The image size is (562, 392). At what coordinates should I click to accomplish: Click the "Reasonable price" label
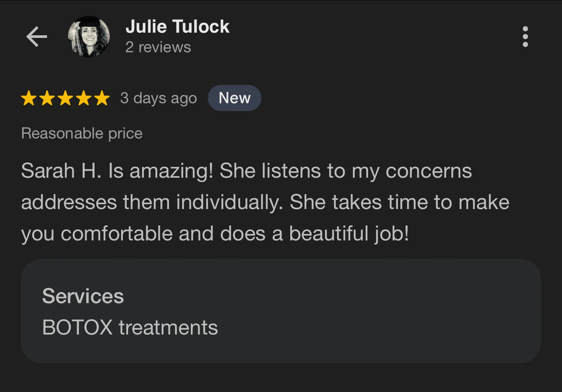click(x=82, y=133)
